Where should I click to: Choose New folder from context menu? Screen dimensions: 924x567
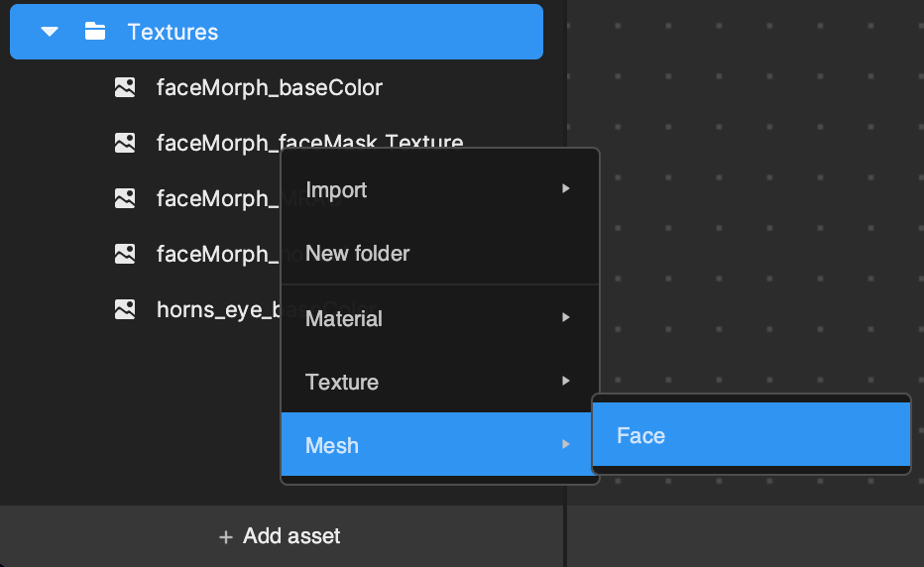click(x=357, y=253)
